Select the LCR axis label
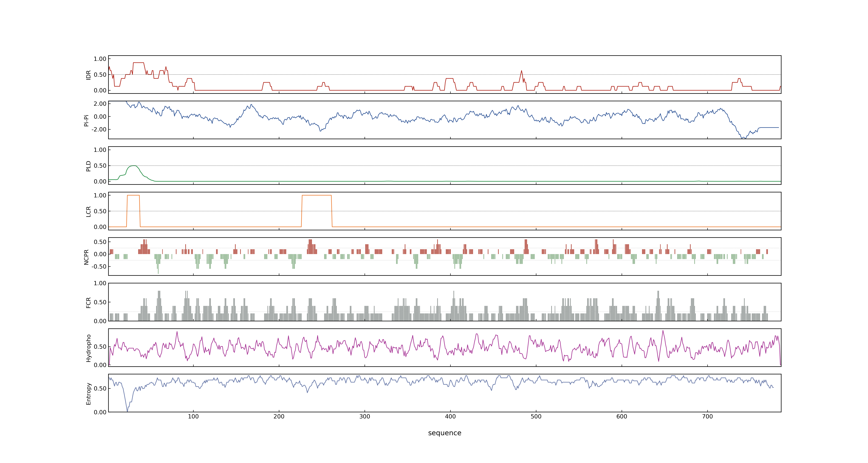The height and width of the screenshot is (463, 868). click(x=88, y=211)
